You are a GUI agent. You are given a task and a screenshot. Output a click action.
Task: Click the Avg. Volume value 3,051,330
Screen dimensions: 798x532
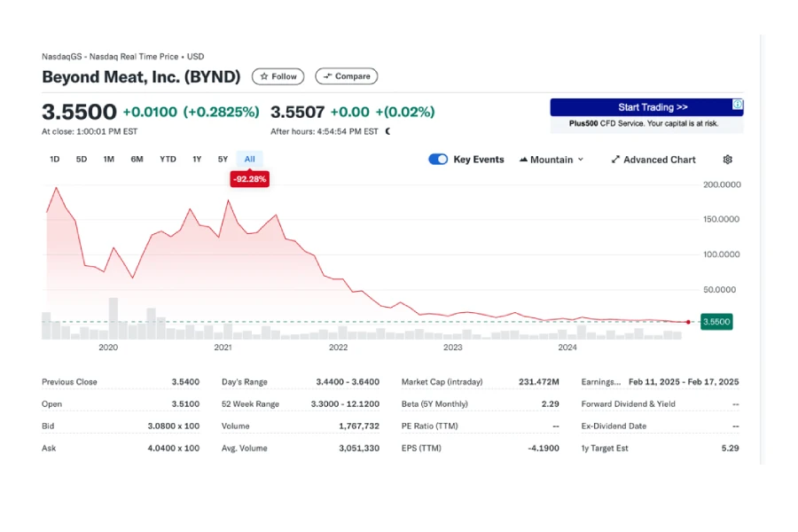coord(359,449)
